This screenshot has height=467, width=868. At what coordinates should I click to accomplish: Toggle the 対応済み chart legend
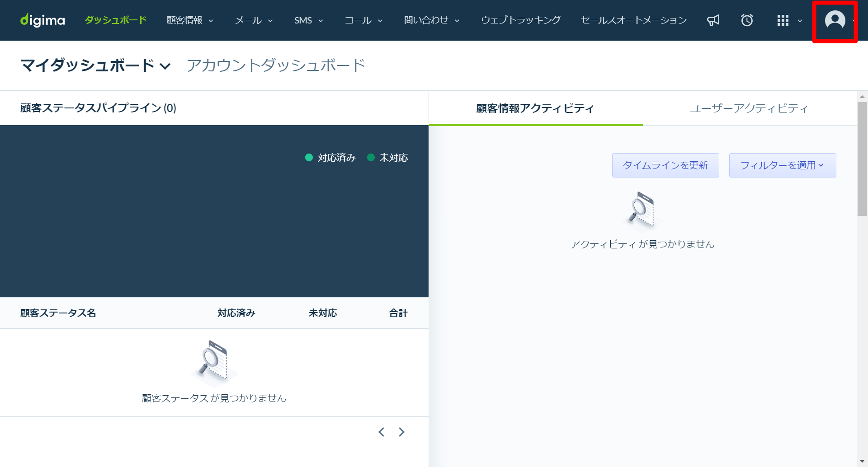[330, 158]
